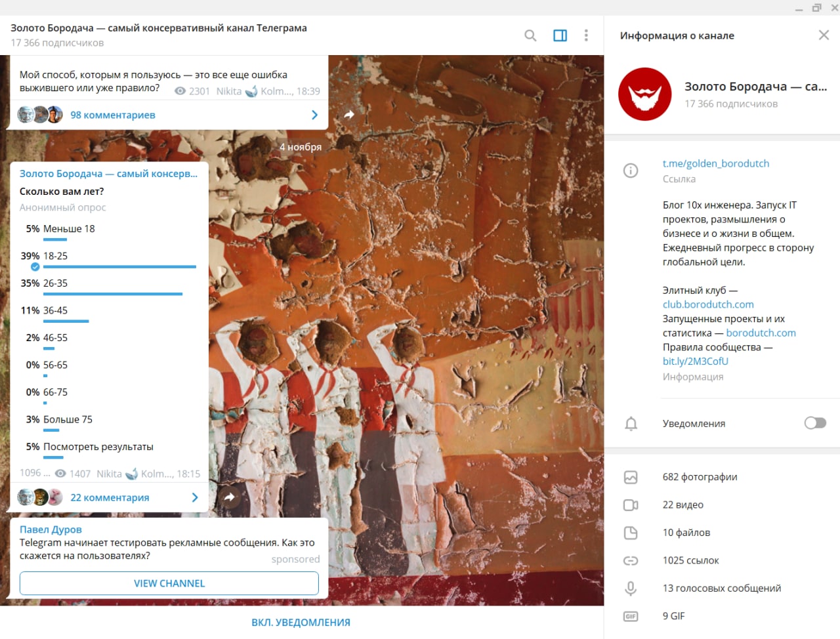Click the microphone voice messages icon
The height and width of the screenshot is (639, 840).
pos(631,588)
